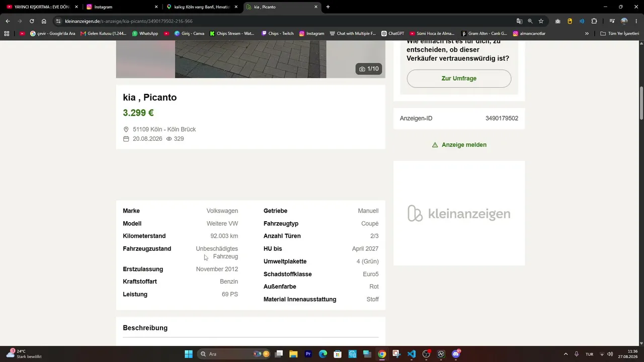
Task: Switch to the Instagram tab
Action: pyautogui.click(x=122, y=7)
